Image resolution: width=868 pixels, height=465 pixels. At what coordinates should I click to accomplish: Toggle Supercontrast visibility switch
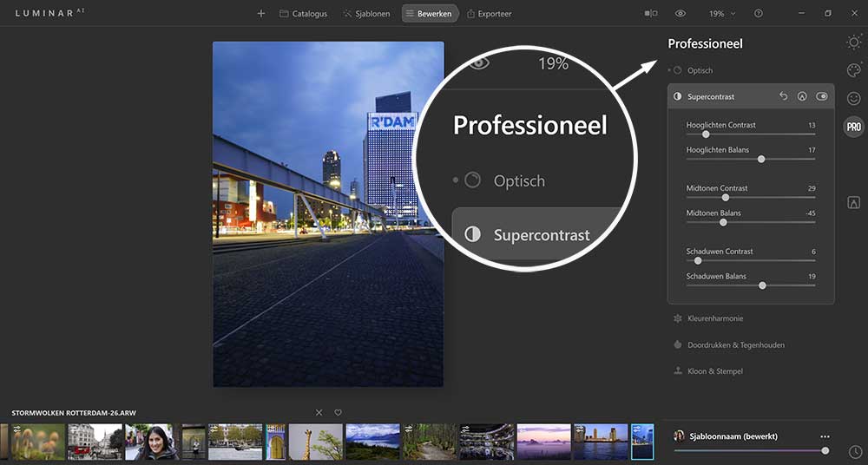[822, 96]
